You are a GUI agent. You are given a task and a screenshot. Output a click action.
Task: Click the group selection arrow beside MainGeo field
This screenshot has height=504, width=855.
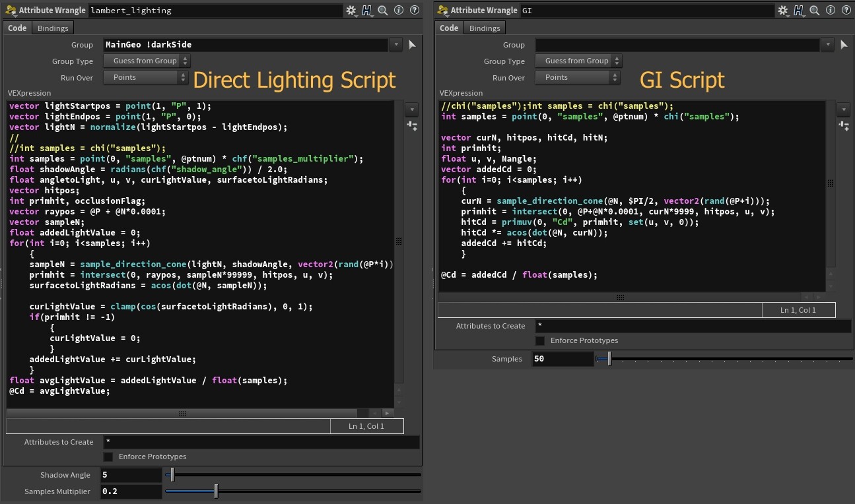pos(412,44)
